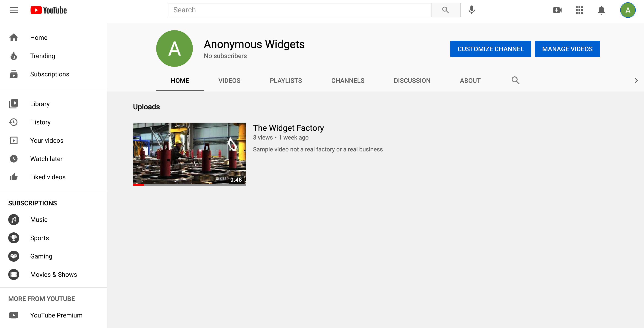
Task: Click The Widget Factory video thumbnail
Action: click(x=189, y=154)
